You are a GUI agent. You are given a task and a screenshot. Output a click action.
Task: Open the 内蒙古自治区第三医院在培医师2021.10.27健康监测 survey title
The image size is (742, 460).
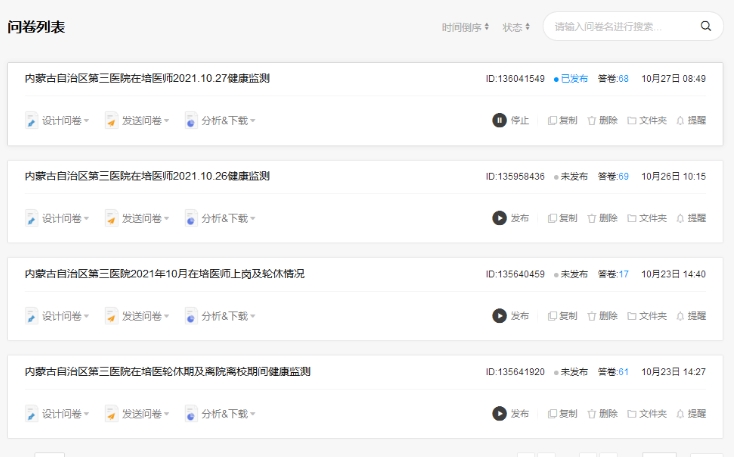(147, 78)
